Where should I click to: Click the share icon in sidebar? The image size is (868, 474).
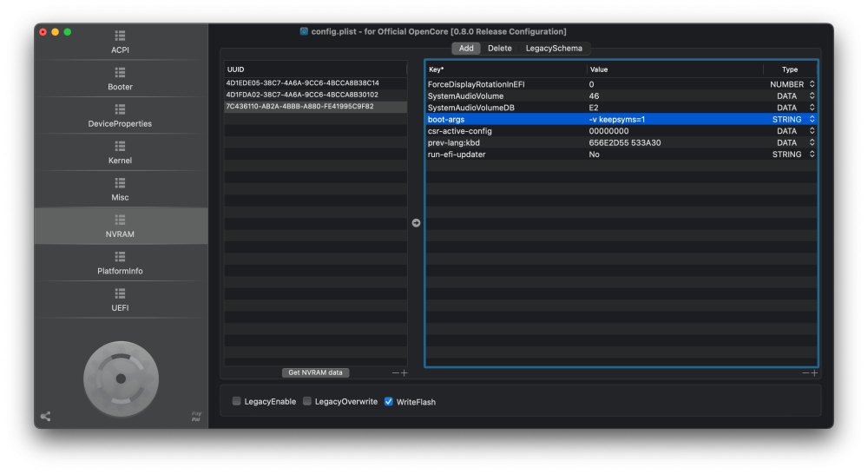(45, 417)
